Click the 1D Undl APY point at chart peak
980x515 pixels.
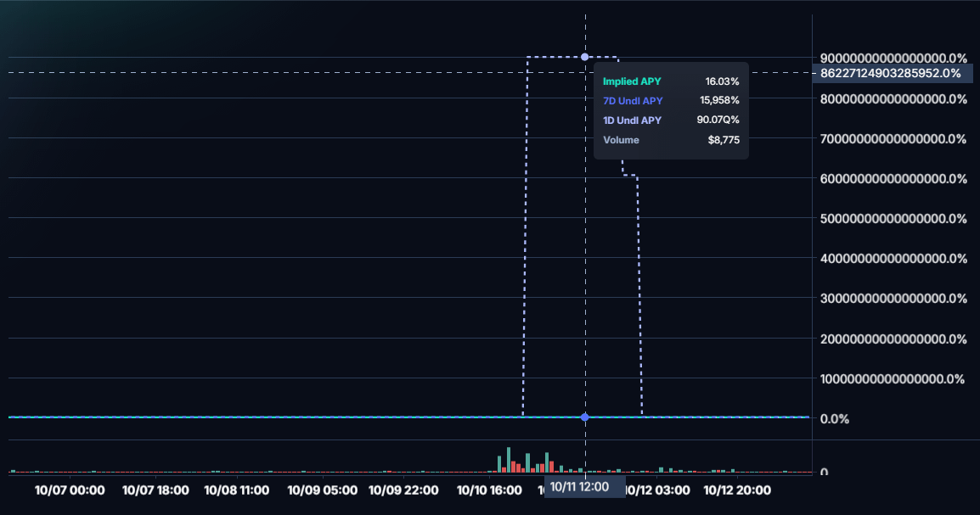585,57
